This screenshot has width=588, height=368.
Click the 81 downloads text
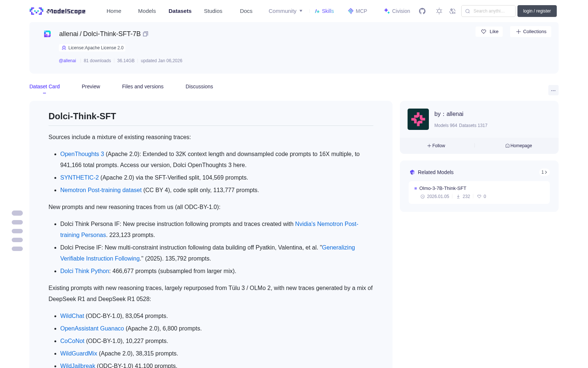[97, 61]
